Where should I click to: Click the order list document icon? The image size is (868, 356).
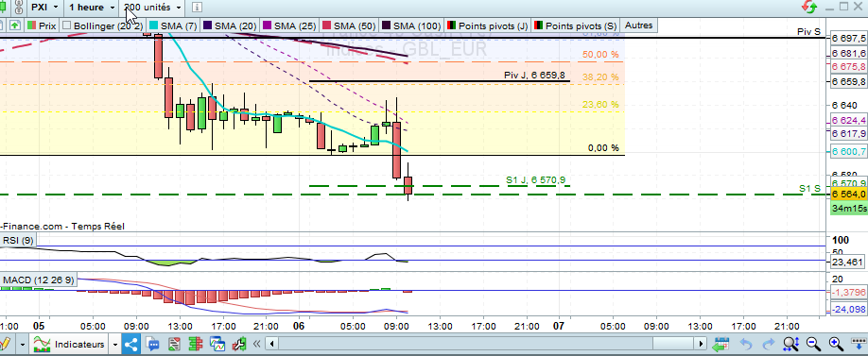click(x=175, y=345)
